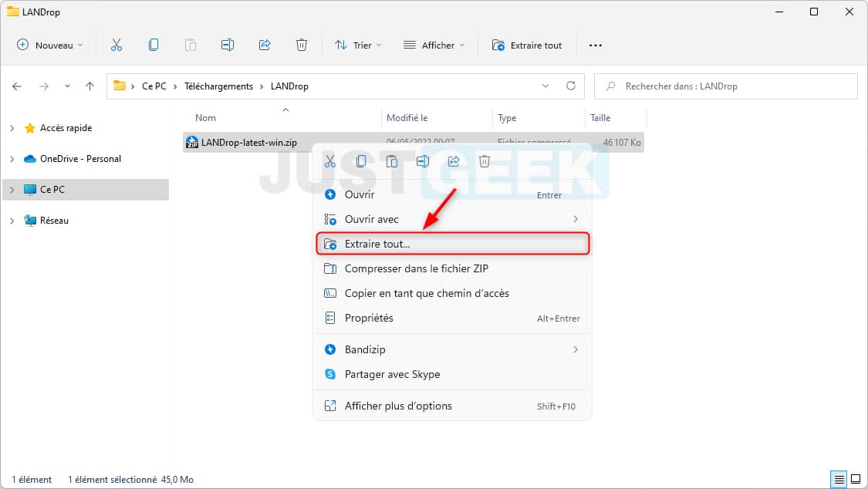Switch to large icons view in the status bar
The image size is (868, 489).
tap(856, 479)
